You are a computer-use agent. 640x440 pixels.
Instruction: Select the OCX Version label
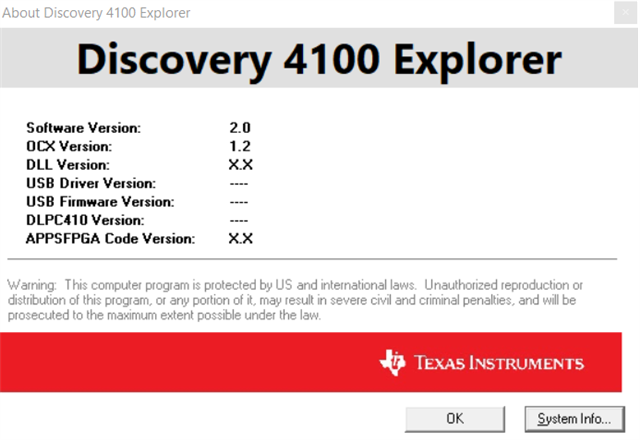(69, 146)
